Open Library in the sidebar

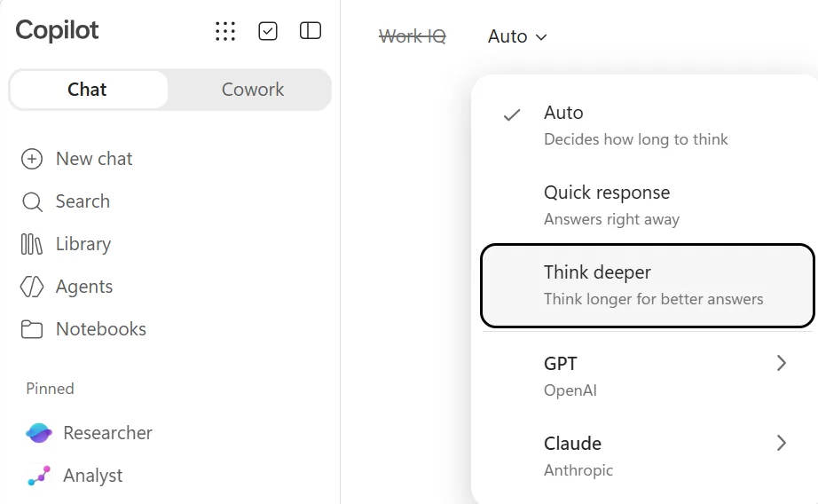tap(67, 244)
